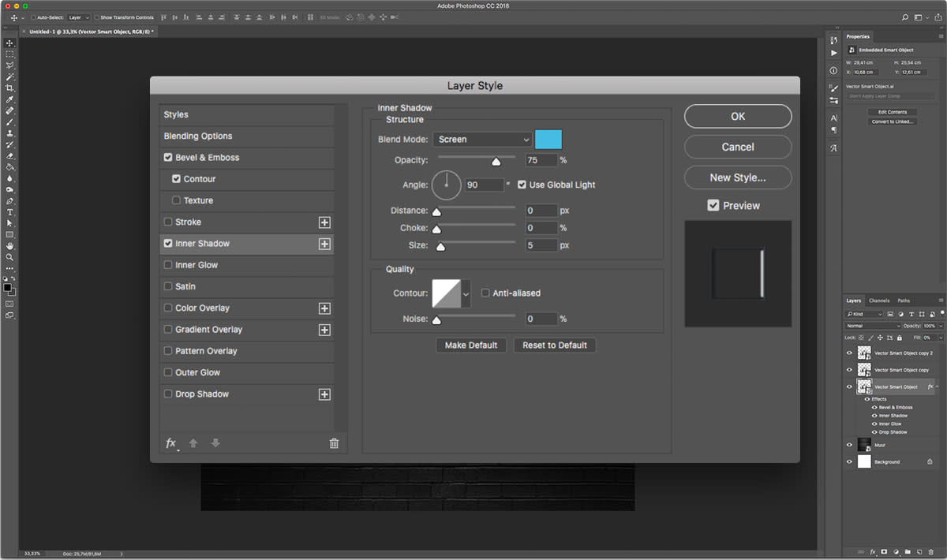
Task: Click the trash icon in Layer Style dialog
Action: (334, 443)
